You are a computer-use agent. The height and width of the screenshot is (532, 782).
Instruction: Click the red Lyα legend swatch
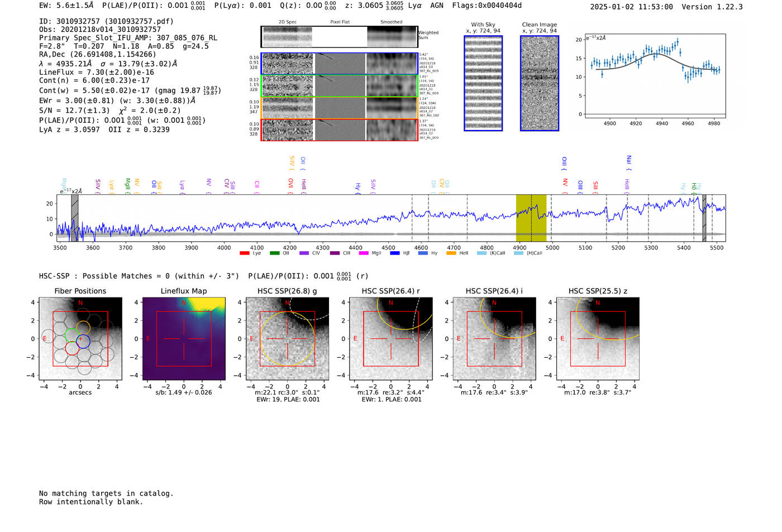tap(245, 253)
